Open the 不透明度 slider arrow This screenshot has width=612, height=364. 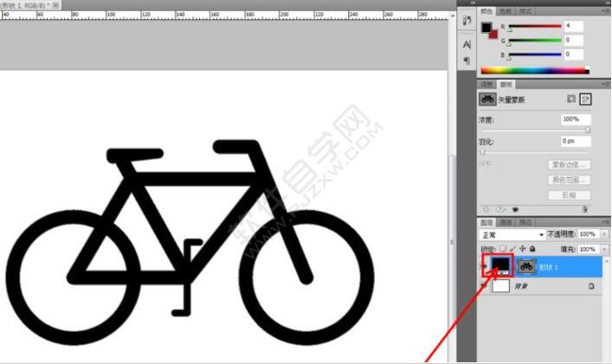click(604, 234)
